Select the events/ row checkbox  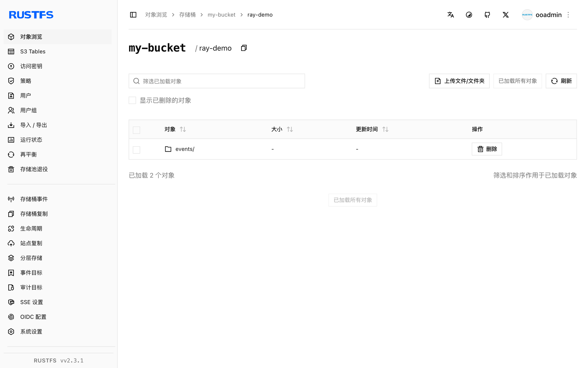136,150
